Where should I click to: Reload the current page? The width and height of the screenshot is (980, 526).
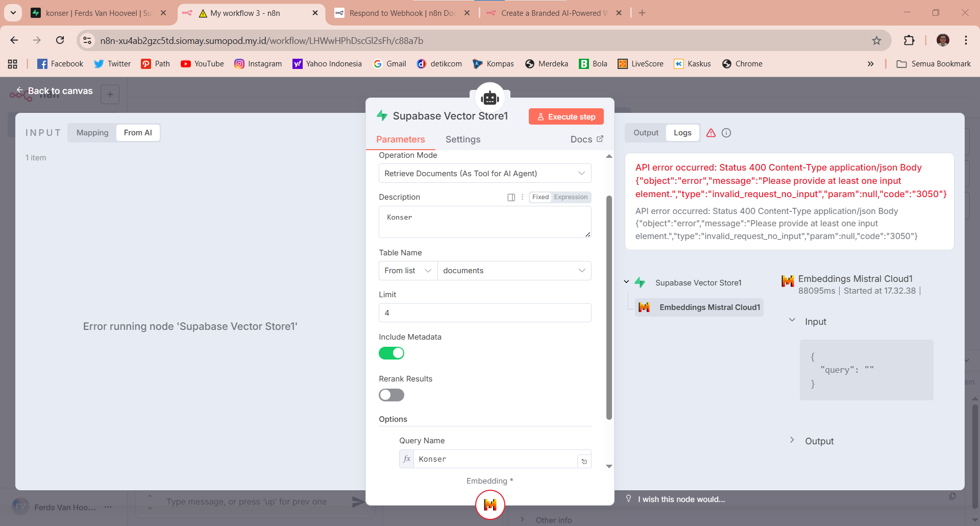60,40
